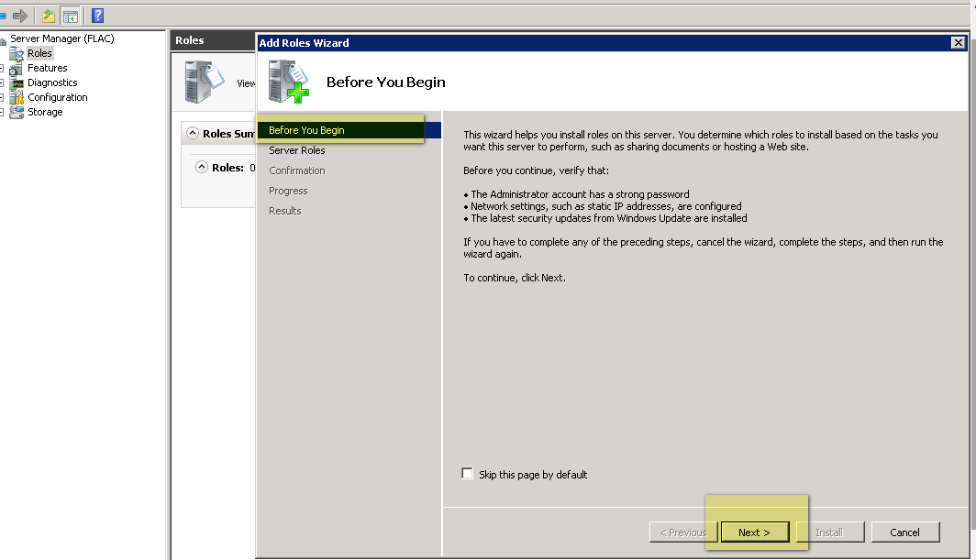This screenshot has width=976, height=560.
Task: Expand the Storage tree node
Action: tap(2, 113)
